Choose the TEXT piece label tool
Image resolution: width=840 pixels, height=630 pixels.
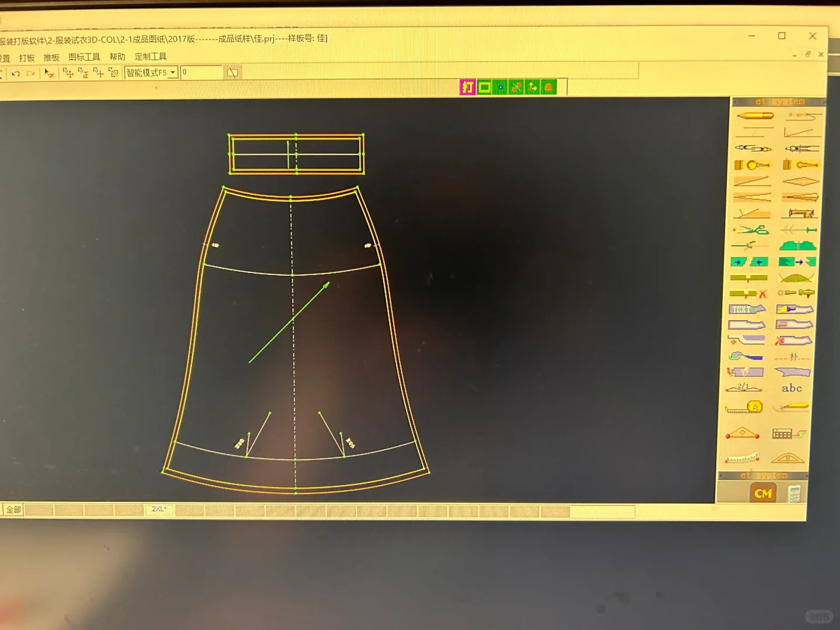point(747,309)
